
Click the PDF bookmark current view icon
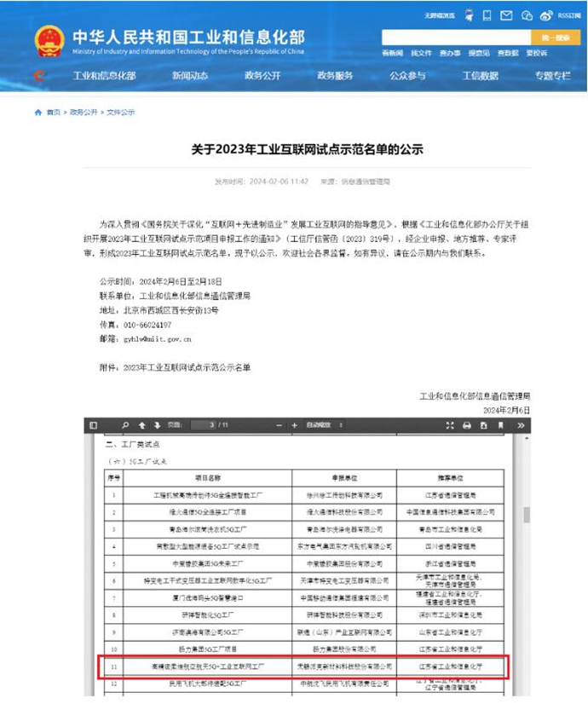502,424
